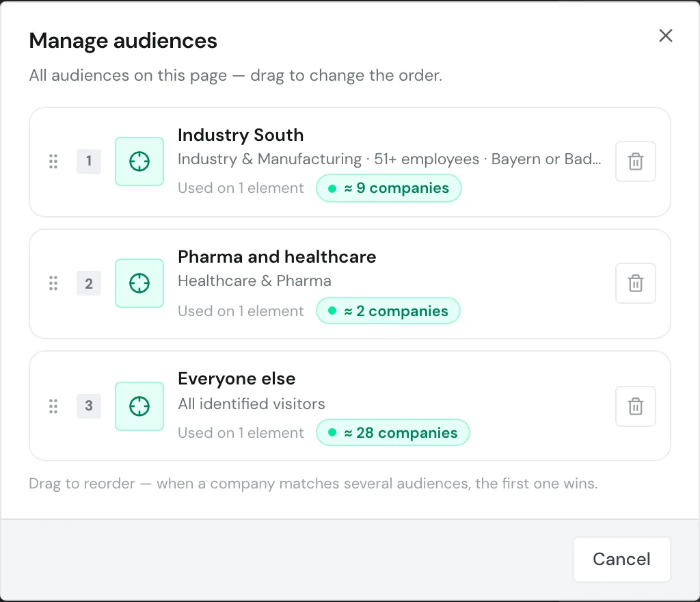700x602 pixels.
Task: Close the Manage audiences dialog
Action: [666, 36]
